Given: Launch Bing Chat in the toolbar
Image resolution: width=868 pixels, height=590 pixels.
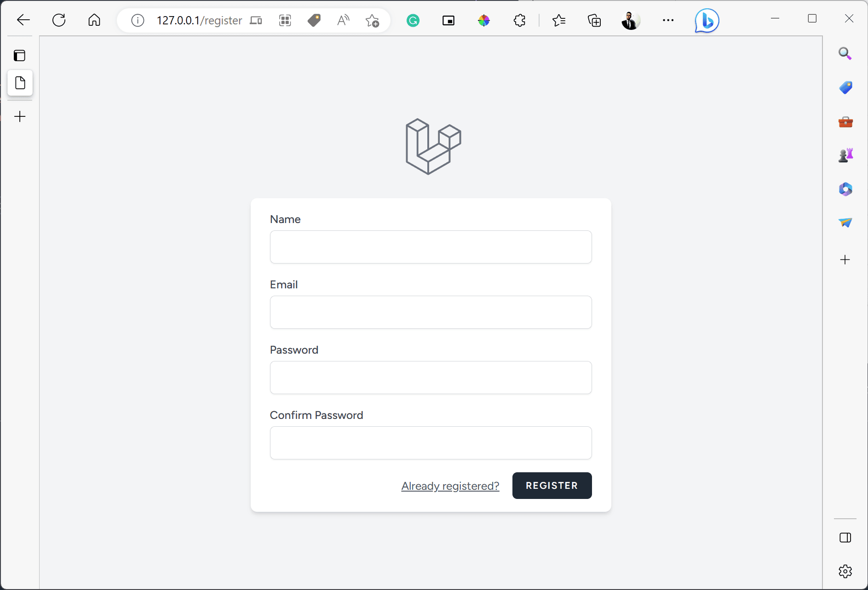Looking at the screenshot, I should tap(706, 20).
